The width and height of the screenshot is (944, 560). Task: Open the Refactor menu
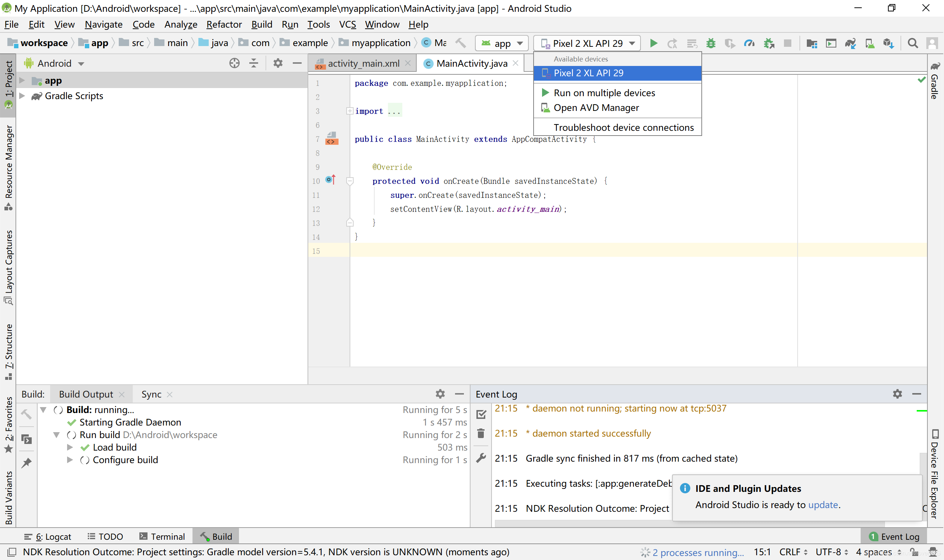coord(224,25)
